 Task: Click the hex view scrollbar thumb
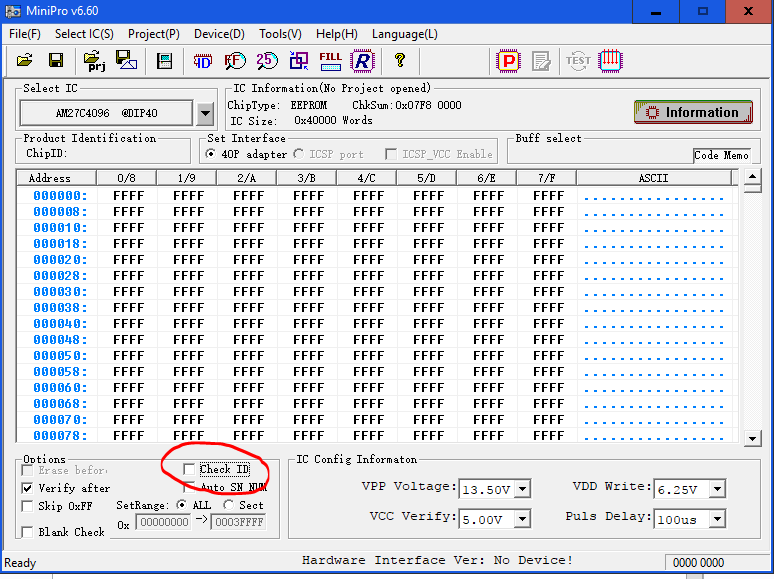[x=752, y=189]
